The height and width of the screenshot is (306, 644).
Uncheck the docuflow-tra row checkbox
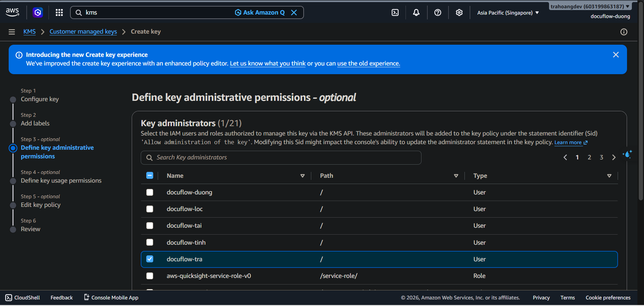[x=150, y=259]
